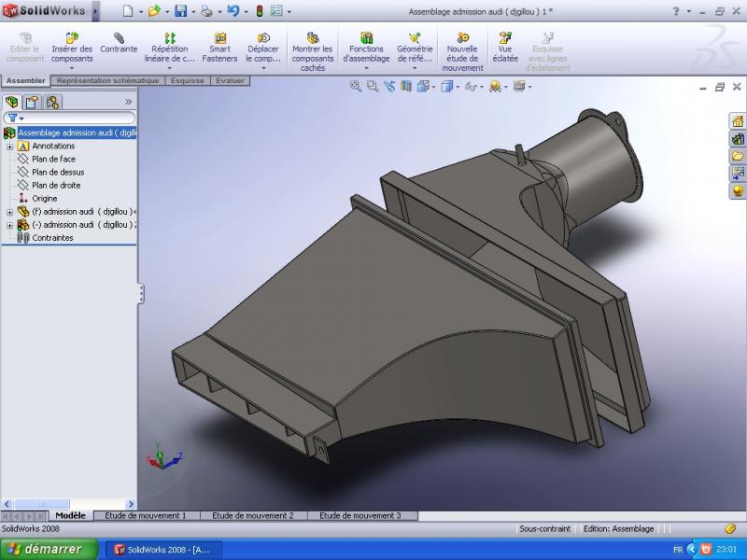Open RealView appearances sphere icon in task pane
This screenshot has height=560, width=747.
point(738,191)
